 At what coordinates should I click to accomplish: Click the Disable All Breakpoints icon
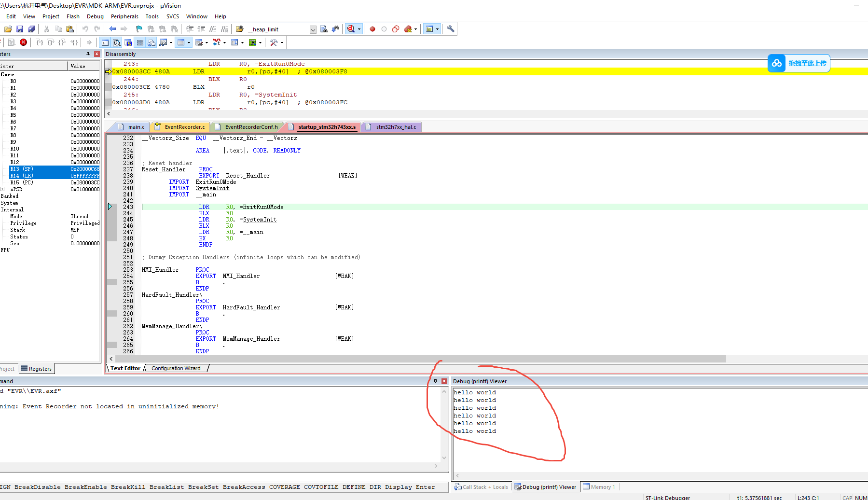pyautogui.click(x=396, y=29)
